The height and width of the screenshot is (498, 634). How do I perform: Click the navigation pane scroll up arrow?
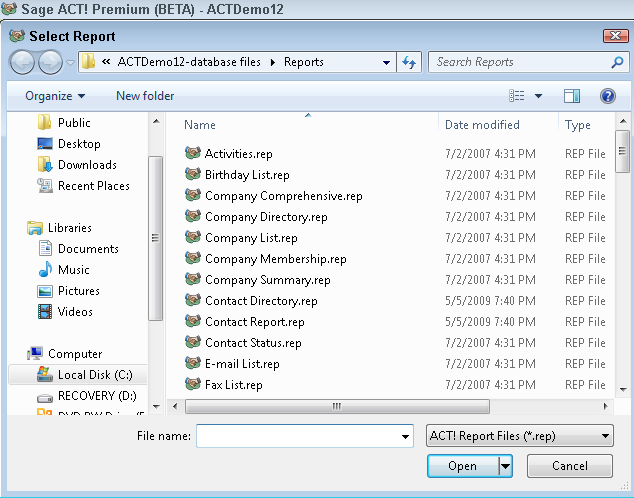tap(156, 121)
